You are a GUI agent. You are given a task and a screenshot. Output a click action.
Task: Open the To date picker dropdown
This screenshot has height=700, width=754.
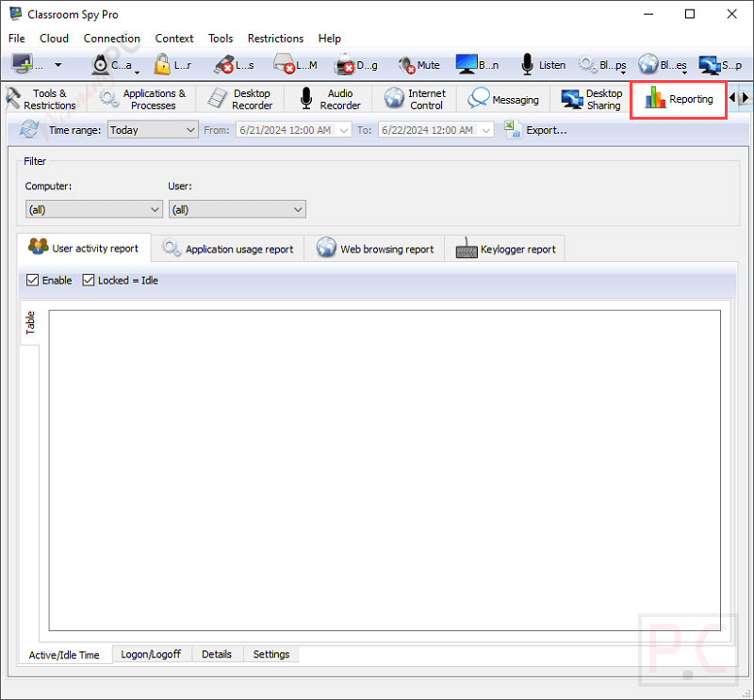click(x=486, y=130)
